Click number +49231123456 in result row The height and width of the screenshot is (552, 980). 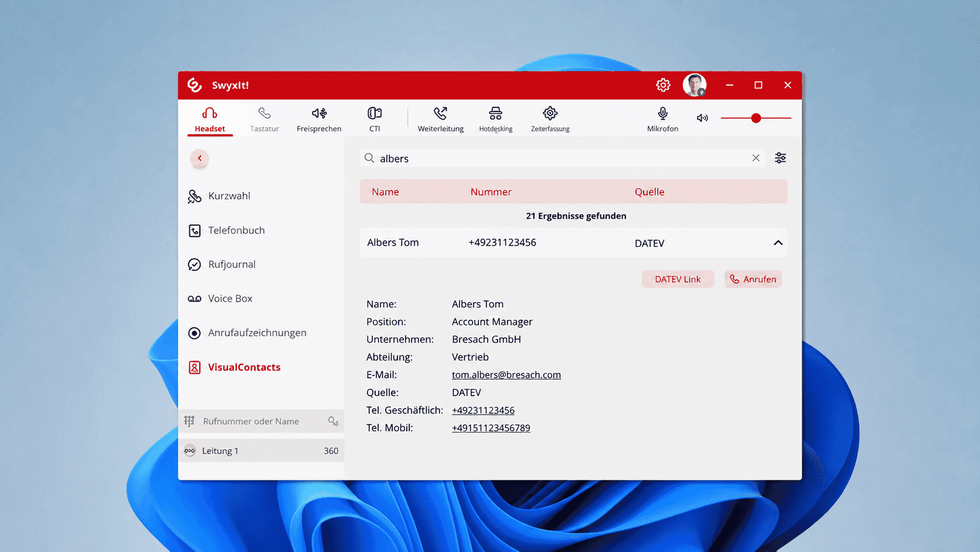coord(502,242)
